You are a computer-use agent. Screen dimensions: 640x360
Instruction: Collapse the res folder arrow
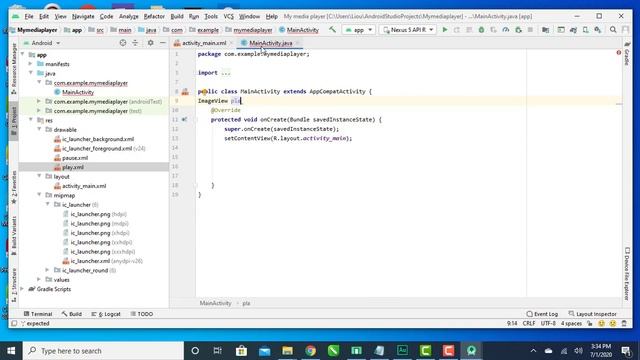[31, 120]
